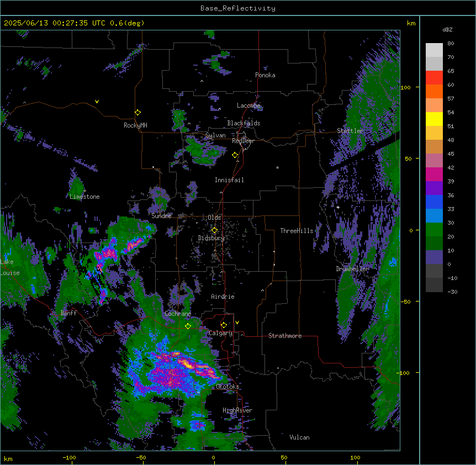This screenshot has height=465, width=476.
Task: Click the Vulcan label
Action: point(299,437)
